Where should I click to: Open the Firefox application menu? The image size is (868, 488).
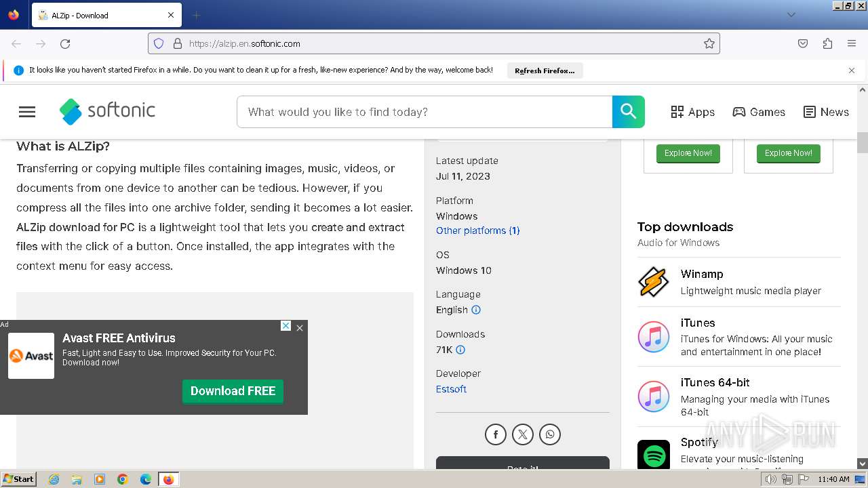click(x=852, y=43)
